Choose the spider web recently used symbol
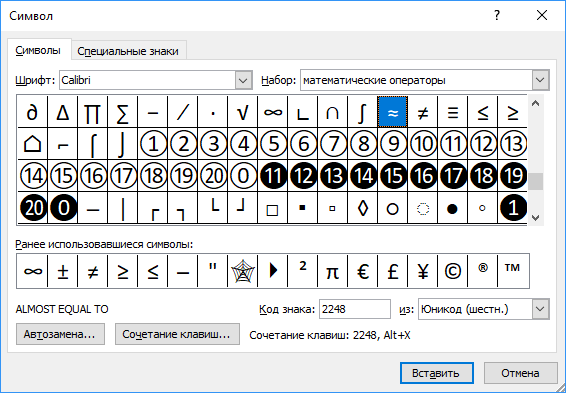 click(243, 271)
